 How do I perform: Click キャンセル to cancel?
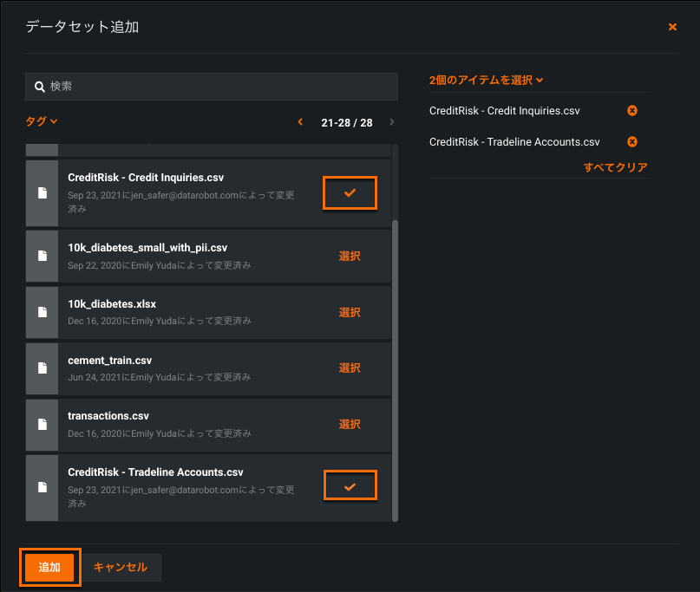click(x=121, y=567)
